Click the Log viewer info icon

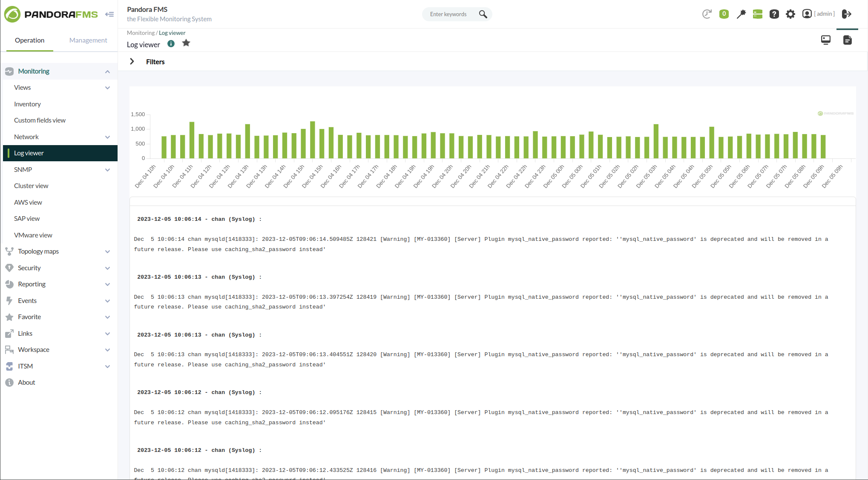click(172, 44)
